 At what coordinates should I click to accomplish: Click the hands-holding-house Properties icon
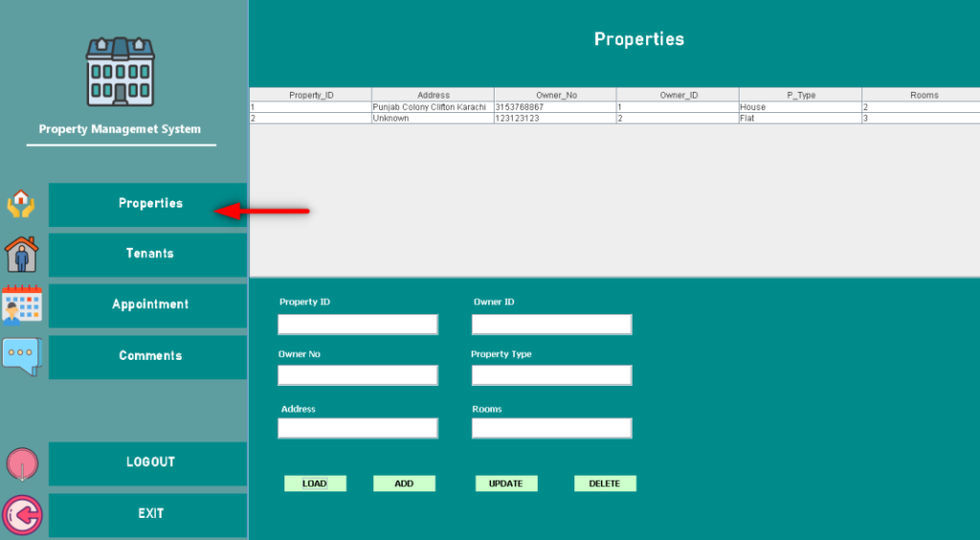pos(21,204)
